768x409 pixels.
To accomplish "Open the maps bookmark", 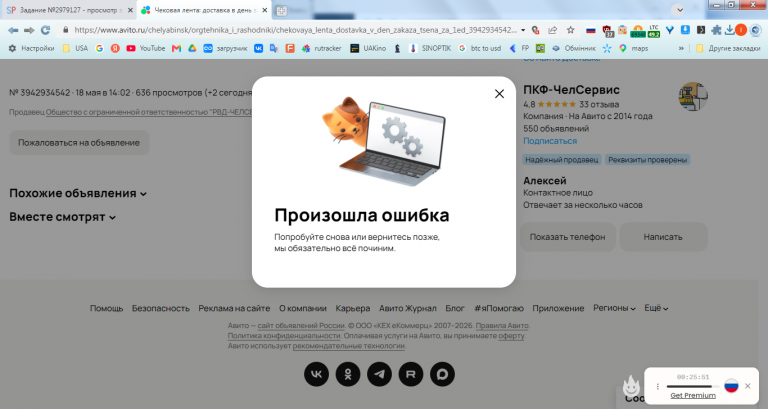I will point(633,48).
